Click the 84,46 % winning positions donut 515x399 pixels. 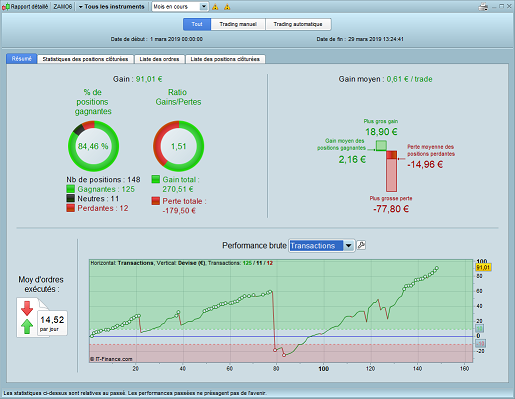[x=93, y=146]
